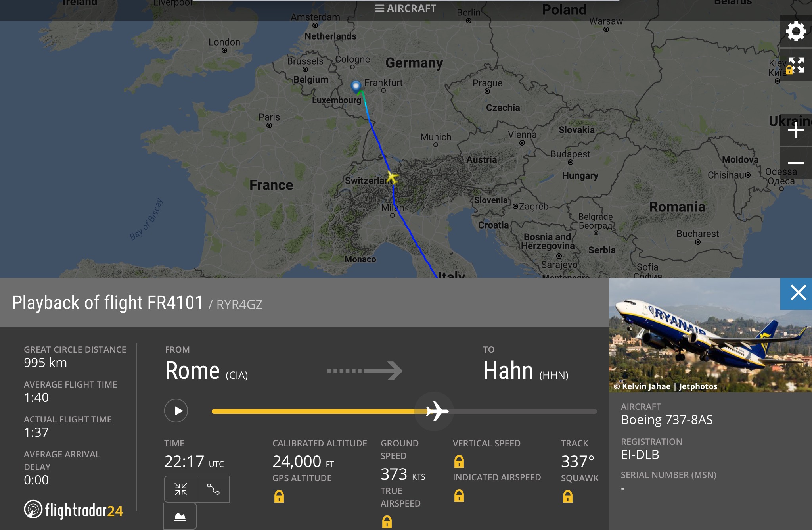Open the AIRCRAFT menu at top
812x530 pixels.
click(406, 8)
